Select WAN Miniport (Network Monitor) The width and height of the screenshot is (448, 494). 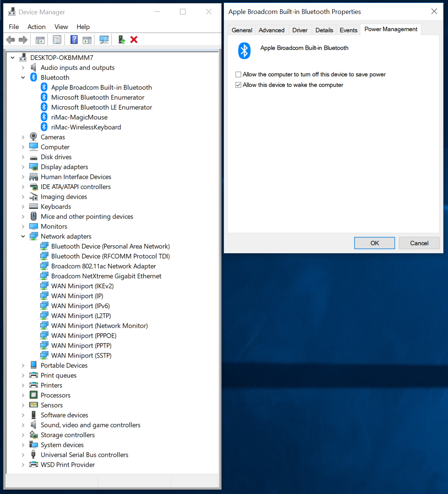pyautogui.click(x=100, y=326)
